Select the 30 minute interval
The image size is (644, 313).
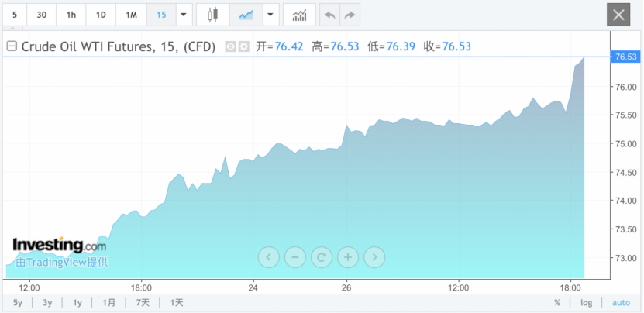point(42,15)
